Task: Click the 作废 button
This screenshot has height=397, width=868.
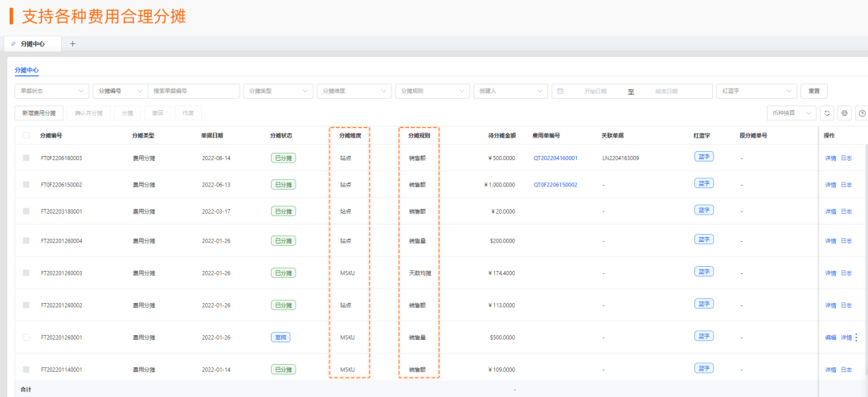Action: (188, 113)
